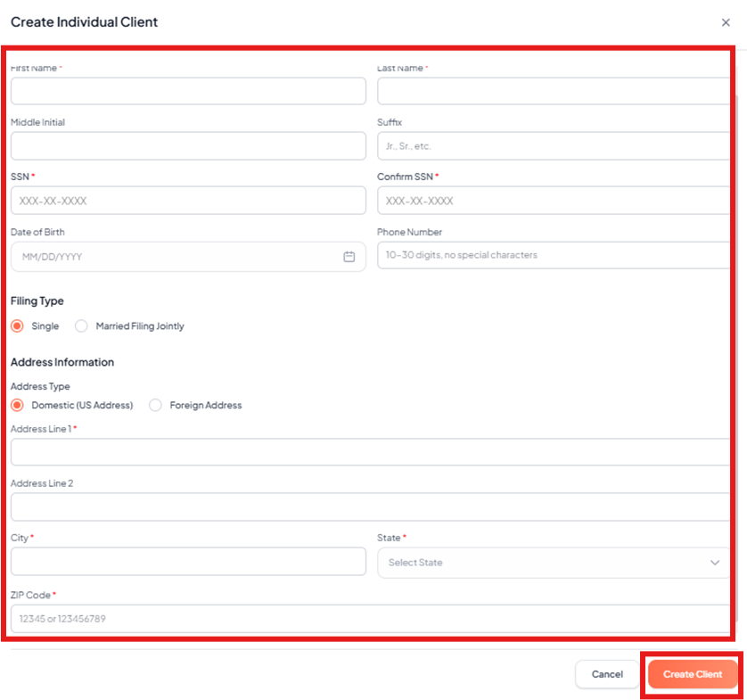Focus the Address Line 1 field
The image size is (747, 700).
click(370, 452)
